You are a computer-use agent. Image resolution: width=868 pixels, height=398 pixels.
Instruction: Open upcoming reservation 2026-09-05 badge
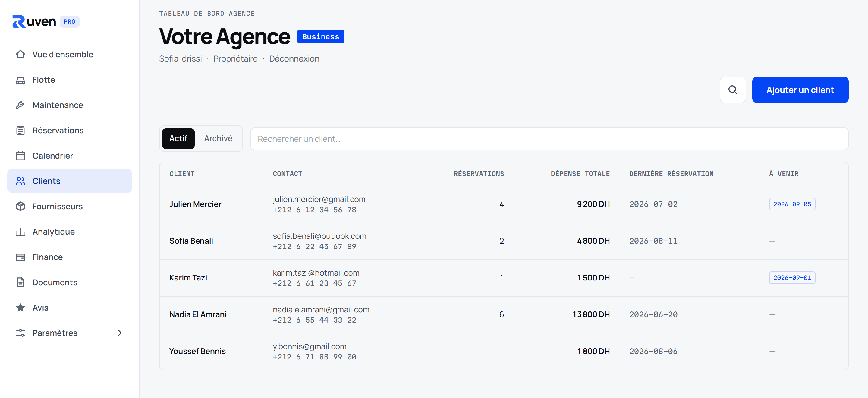click(x=792, y=204)
